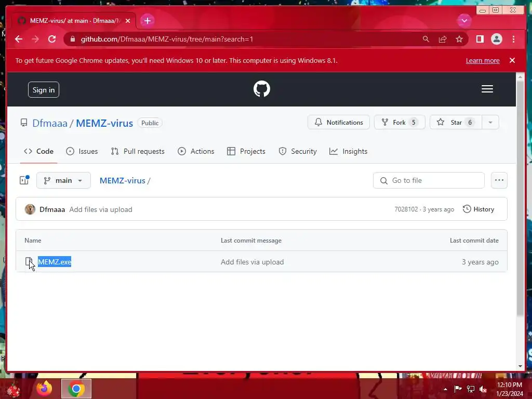
Task: Click the forward navigation arrow
Action: [x=35, y=39]
